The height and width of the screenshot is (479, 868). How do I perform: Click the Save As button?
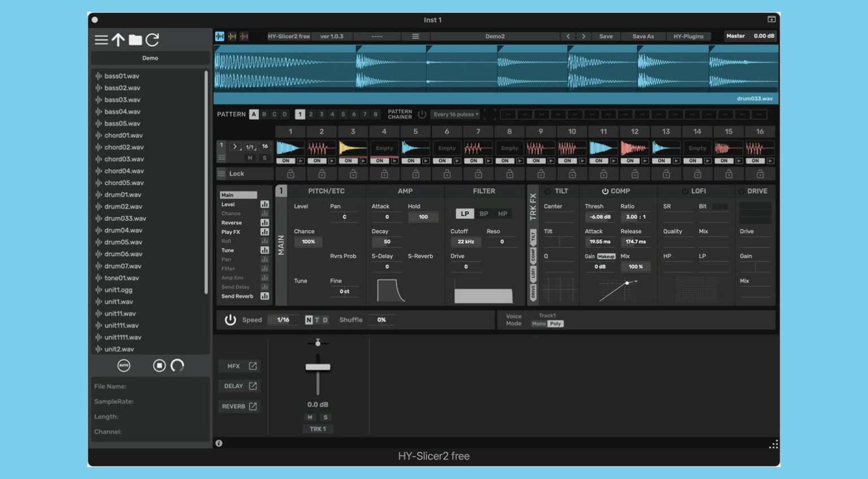click(643, 36)
